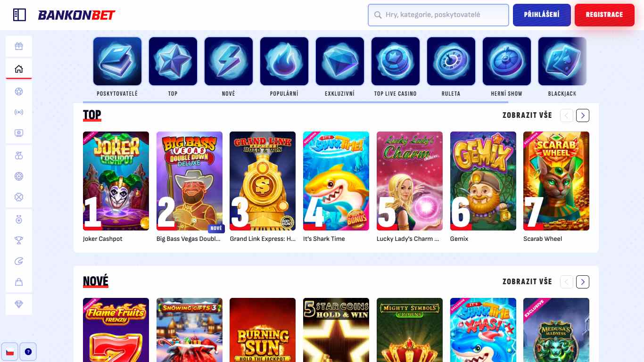Select the Ruleta category icon

pyautogui.click(x=451, y=61)
